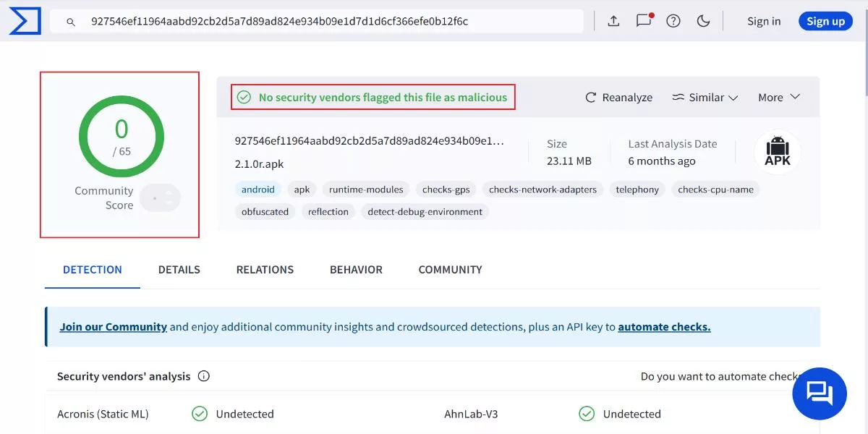Viewport: 868px width, 434px height.
Task: Click the file name 2.1.0r.apk
Action: [259, 164]
